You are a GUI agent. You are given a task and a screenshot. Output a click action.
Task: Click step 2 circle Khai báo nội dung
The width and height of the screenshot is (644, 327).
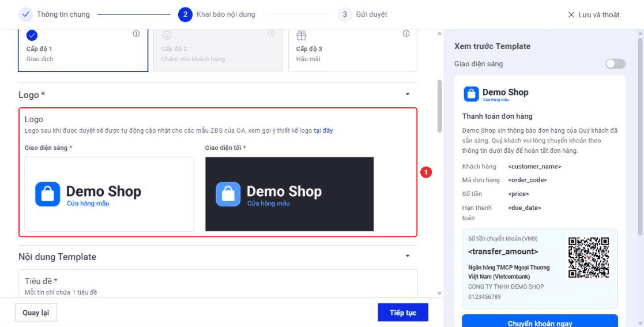pos(185,14)
